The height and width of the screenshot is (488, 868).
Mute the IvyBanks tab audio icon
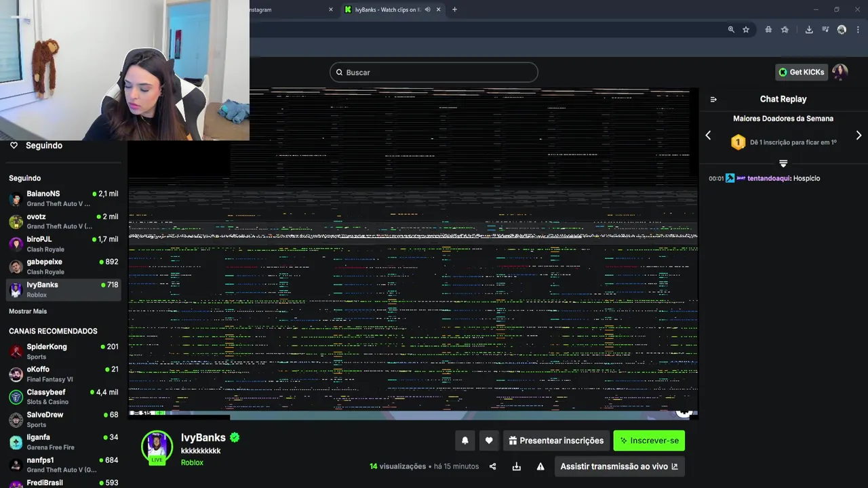[427, 9]
